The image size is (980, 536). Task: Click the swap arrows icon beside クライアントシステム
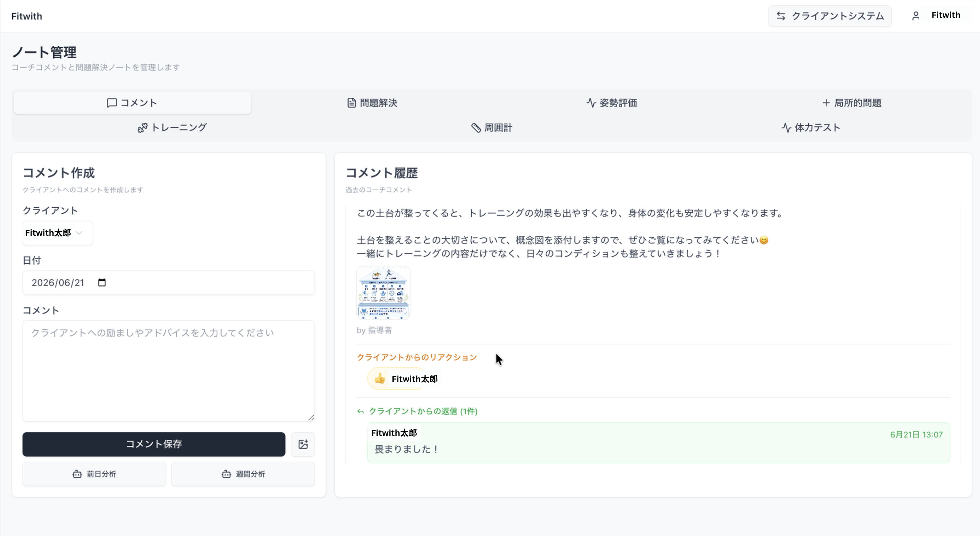[781, 16]
